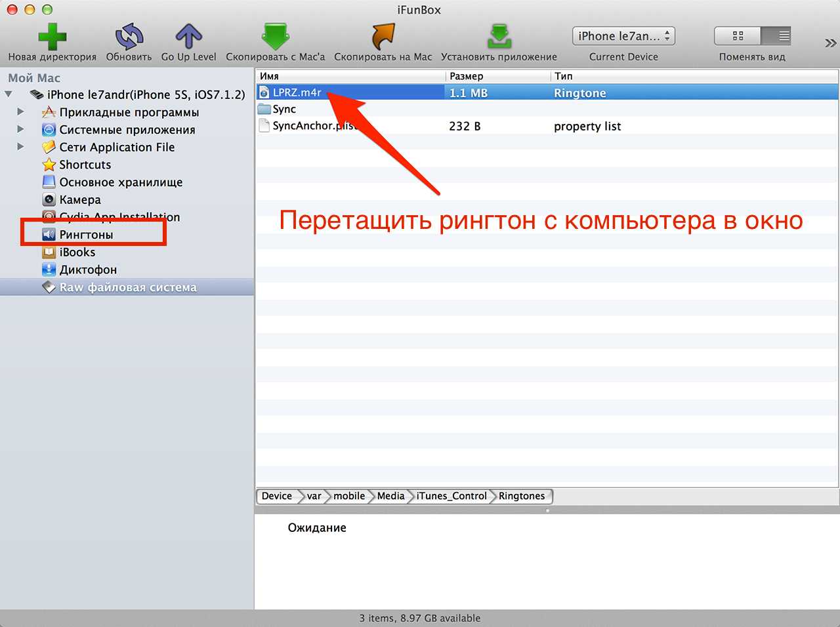Click the 'Рингтоны' speaker icon
Image resolution: width=840 pixels, height=627 pixels.
click(x=49, y=234)
